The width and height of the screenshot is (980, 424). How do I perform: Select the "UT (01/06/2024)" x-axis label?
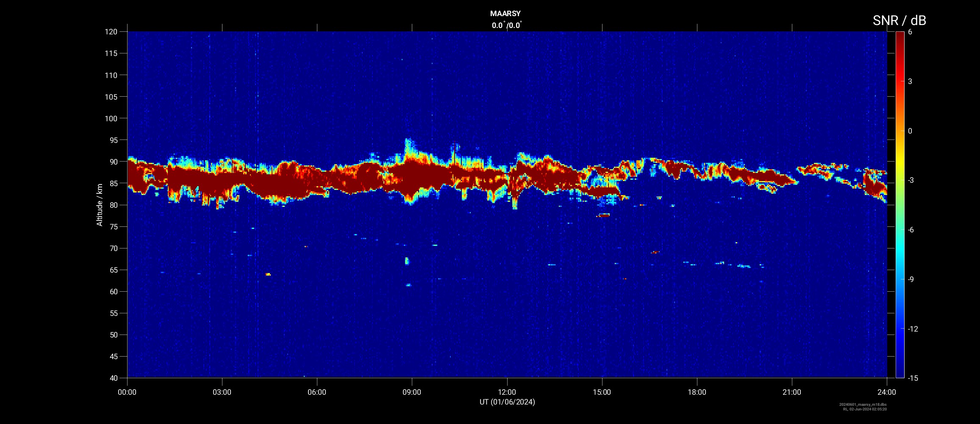(507, 402)
